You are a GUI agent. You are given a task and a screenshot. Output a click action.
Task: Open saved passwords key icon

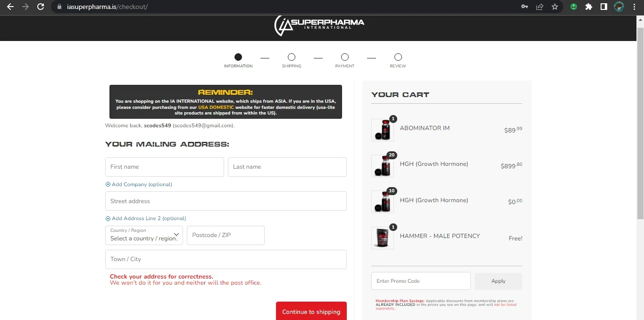coord(524,7)
